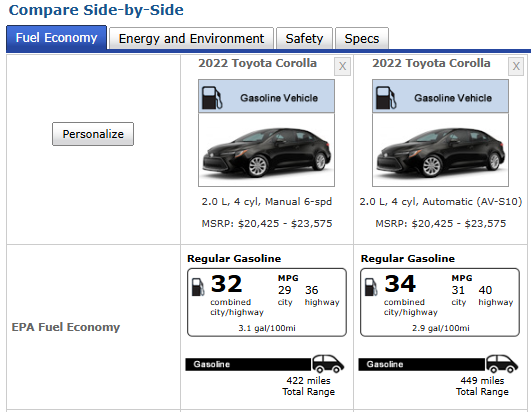Image resolution: width=531 pixels, height=412 pixels.
Task: Click the Manual 6-spd Corolla car photo
Action: click(x=267, y=150)
